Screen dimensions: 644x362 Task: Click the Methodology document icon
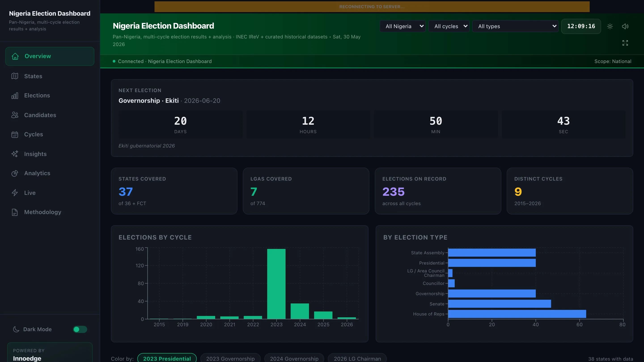click(x=15, y=212)
